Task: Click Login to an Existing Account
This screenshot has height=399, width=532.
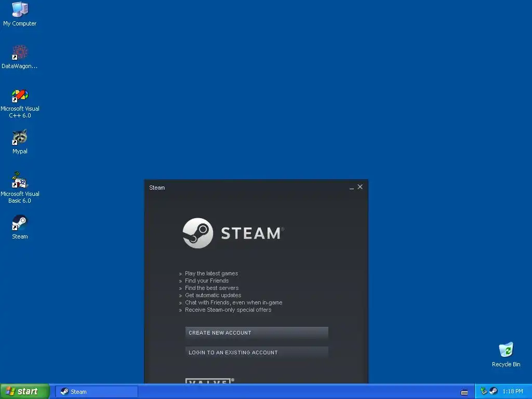Action: (x=257, y=353)
